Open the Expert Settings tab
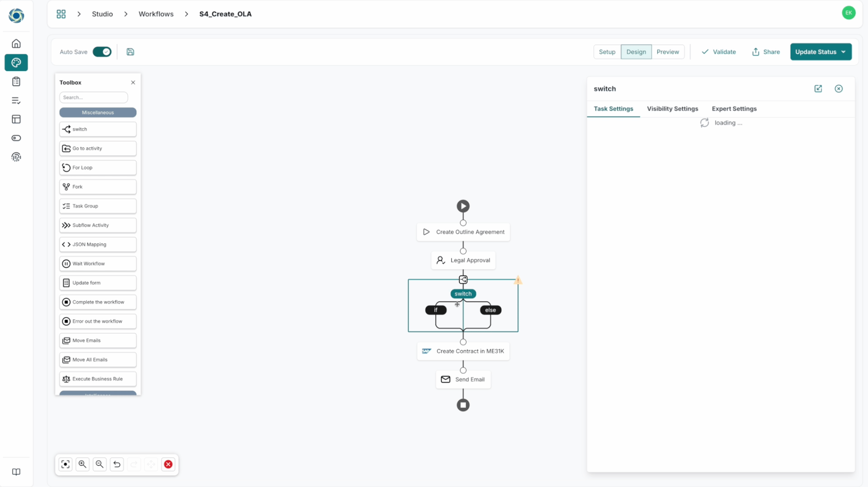Viewport: 868px width, 487px height. tap(734, 109)
